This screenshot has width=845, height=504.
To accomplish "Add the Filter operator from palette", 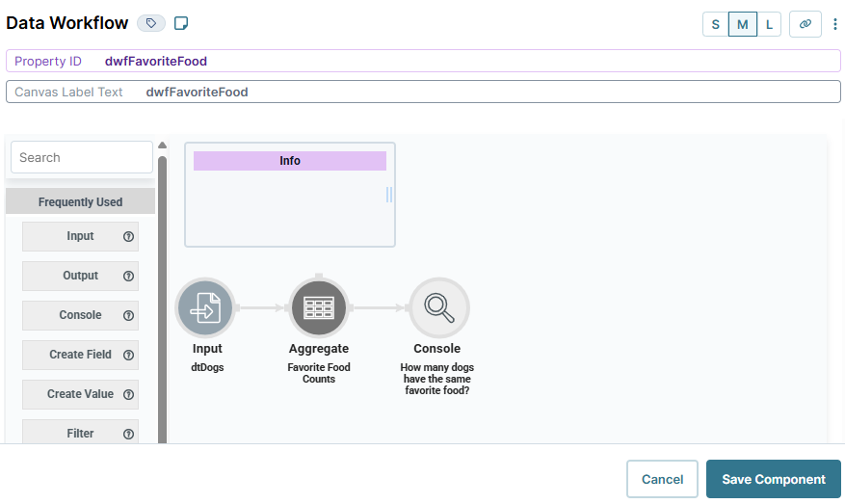I will coord(80,432).
